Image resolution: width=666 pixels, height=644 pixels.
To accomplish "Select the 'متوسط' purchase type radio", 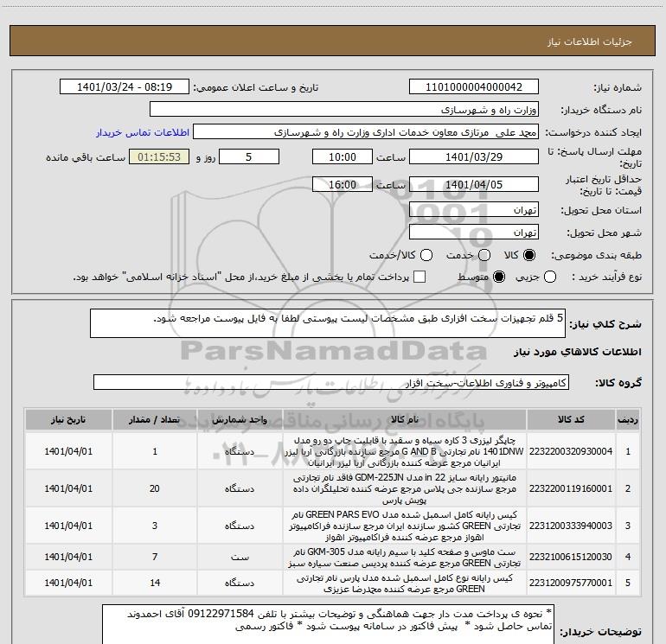I will (499, 277).
